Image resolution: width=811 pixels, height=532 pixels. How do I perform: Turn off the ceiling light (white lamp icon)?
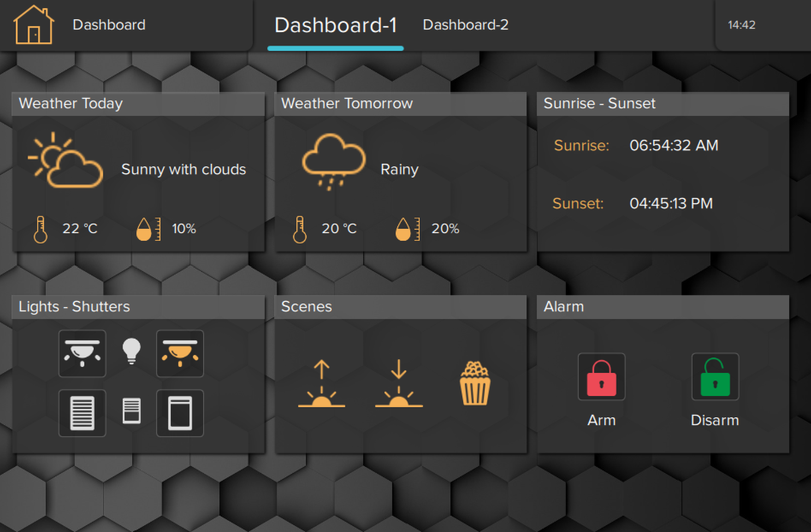point(82,353)
